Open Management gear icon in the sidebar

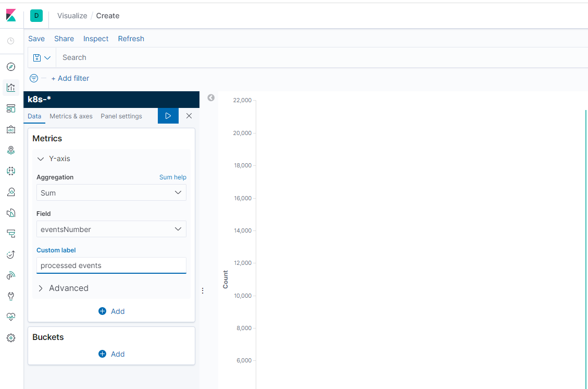pyautogui.click(x=11, y=338)
